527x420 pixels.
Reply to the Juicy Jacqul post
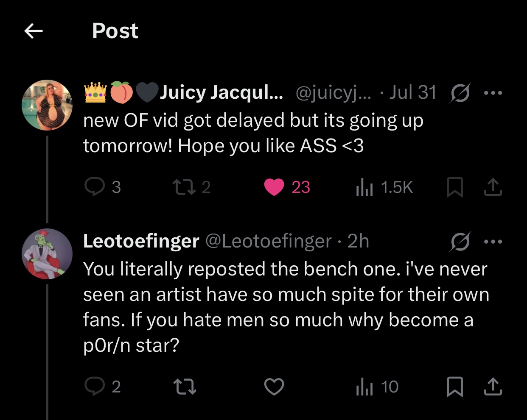[94, 187]
